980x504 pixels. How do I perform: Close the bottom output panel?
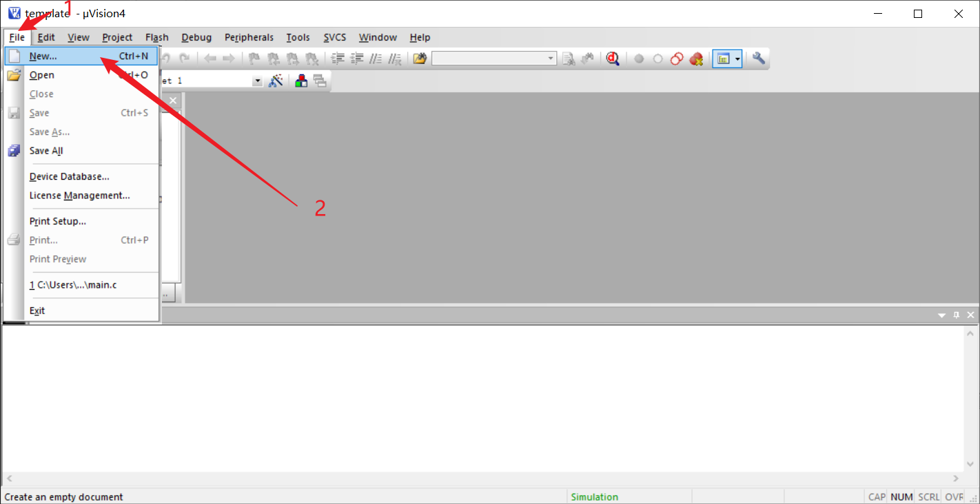click(x=971, y=315)
